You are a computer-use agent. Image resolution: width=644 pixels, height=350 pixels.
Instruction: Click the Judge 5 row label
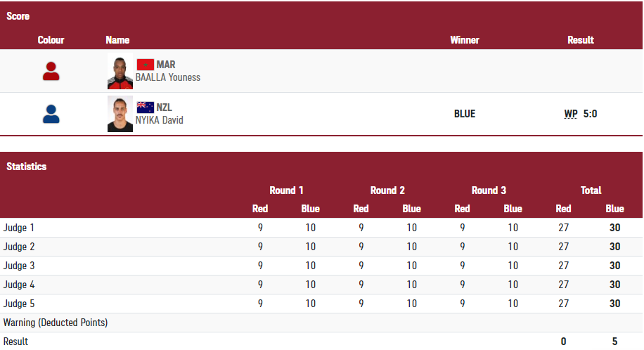tap(19, 304)
